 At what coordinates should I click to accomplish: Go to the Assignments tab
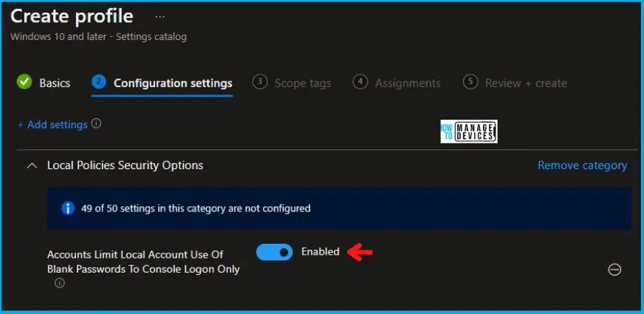point(408,83)
